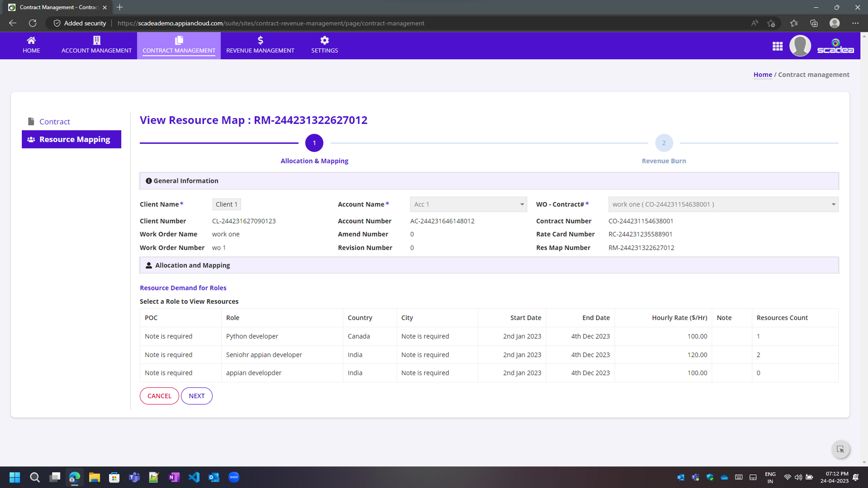868x488 pixels.
Task: Open the Settings navigation tab
Action: [x=324, y=45]
